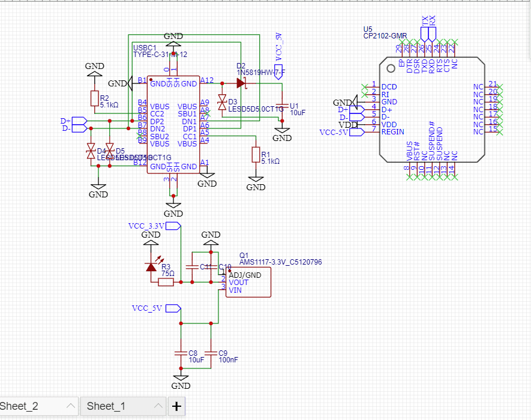Open the Sheet_1 tab chevron menu
Image resolution: width=531 pixels, height=420 pixels.
click(x=157, y=406)
